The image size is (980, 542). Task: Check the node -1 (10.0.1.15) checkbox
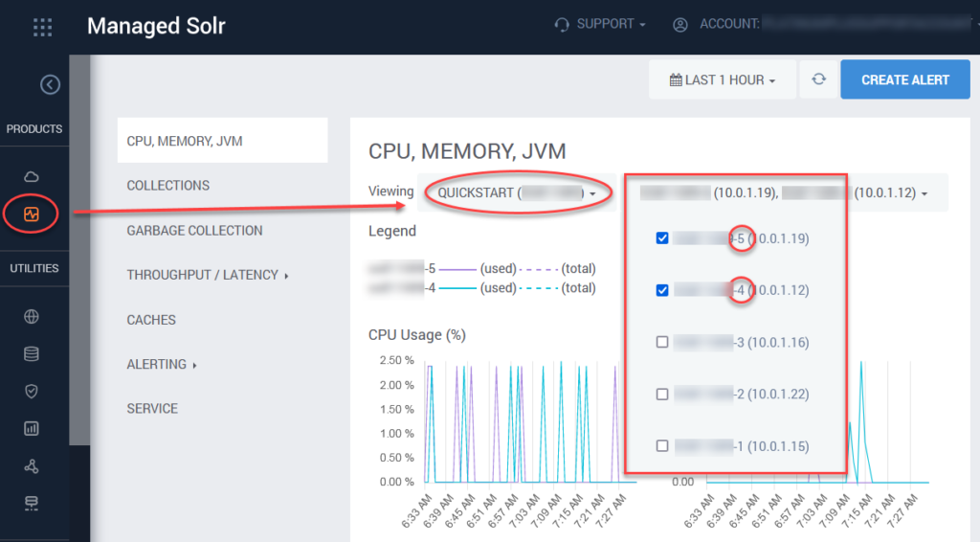tap(662, 445)
